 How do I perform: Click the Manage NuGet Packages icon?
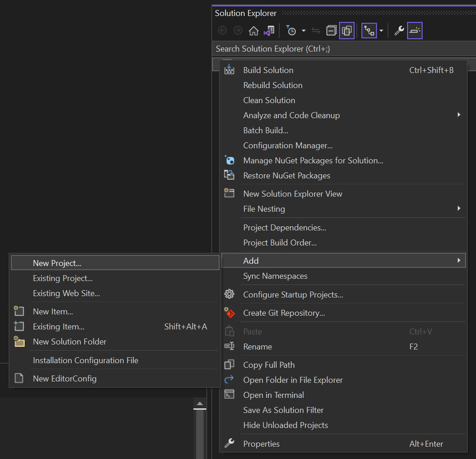(230, 160)
